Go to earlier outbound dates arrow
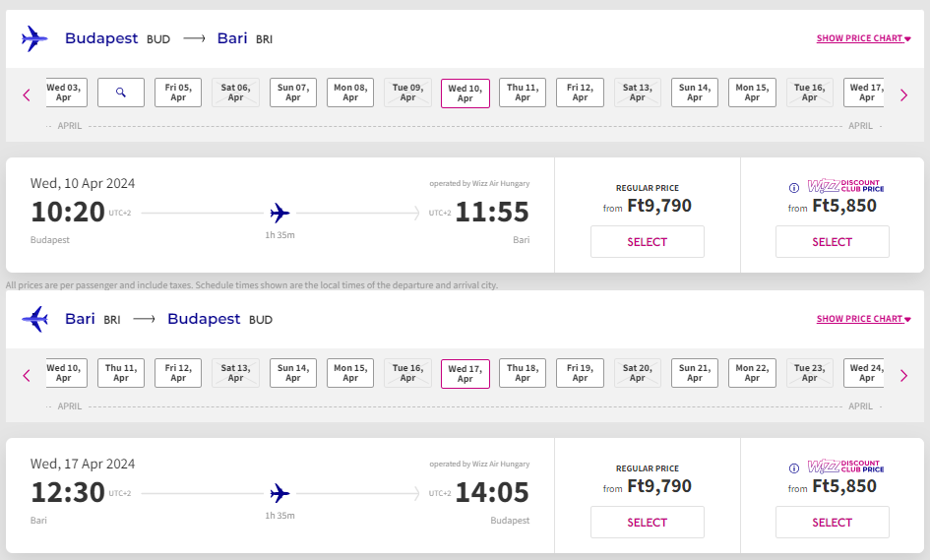 pos(27,94)
